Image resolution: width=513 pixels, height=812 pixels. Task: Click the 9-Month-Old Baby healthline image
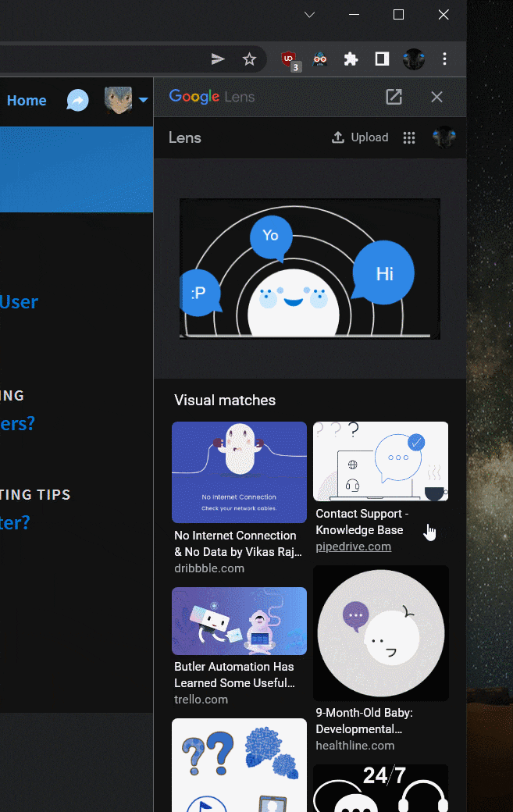point(381,632)
